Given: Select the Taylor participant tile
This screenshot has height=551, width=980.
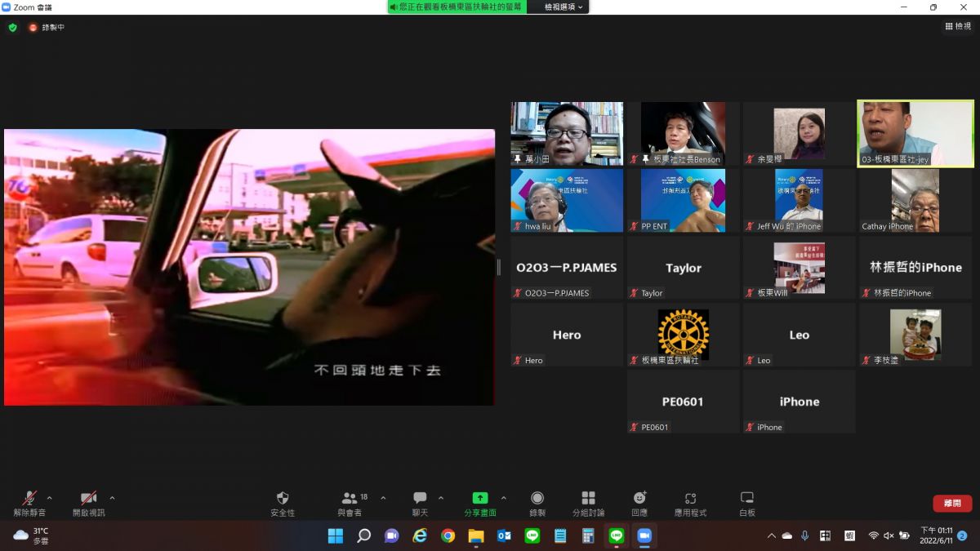Looking at the screenshot, I should pyautogui.click(x=684, y=268).
